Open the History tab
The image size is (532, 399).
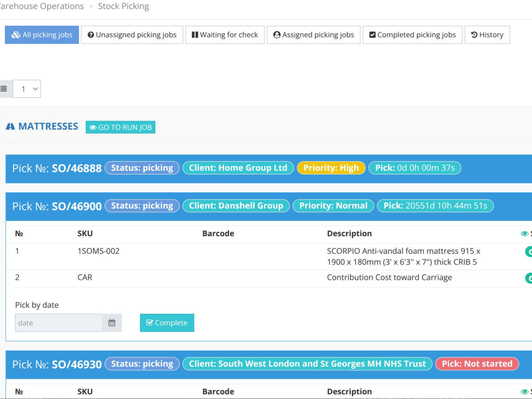(x=487, y=35)
